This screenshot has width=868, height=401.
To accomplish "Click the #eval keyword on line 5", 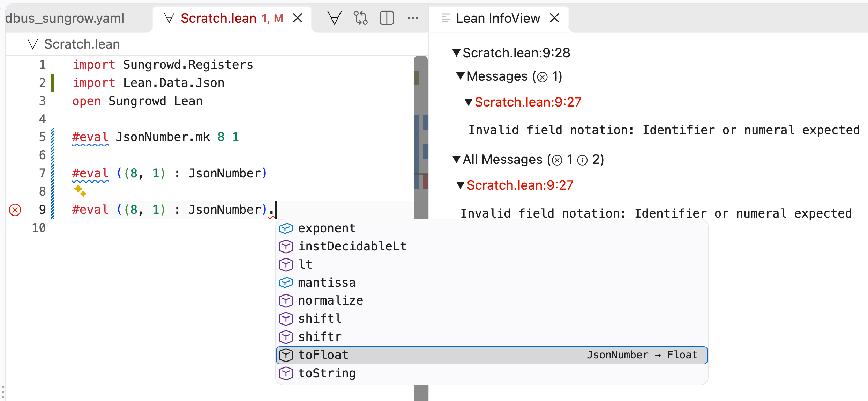I will 90,137.
